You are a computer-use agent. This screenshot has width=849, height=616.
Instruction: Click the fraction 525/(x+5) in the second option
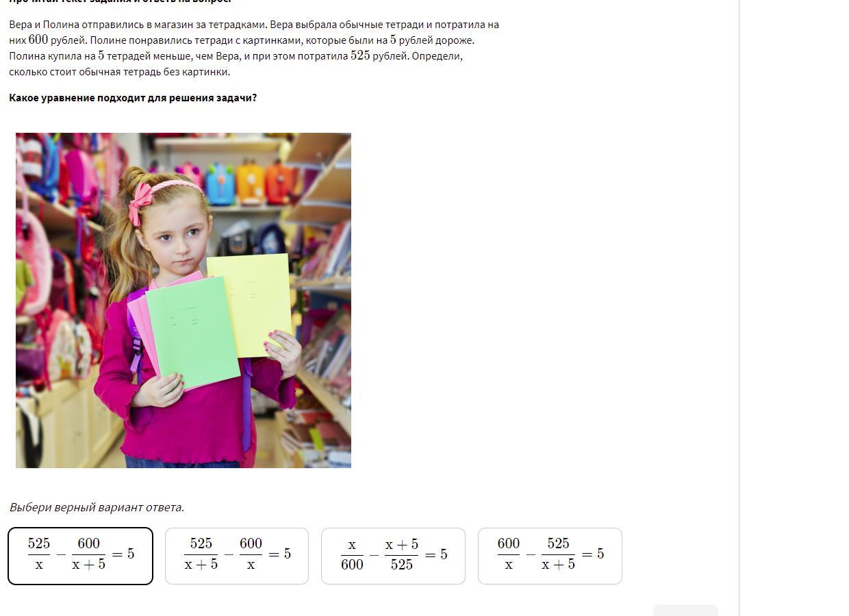click(201, 554)
